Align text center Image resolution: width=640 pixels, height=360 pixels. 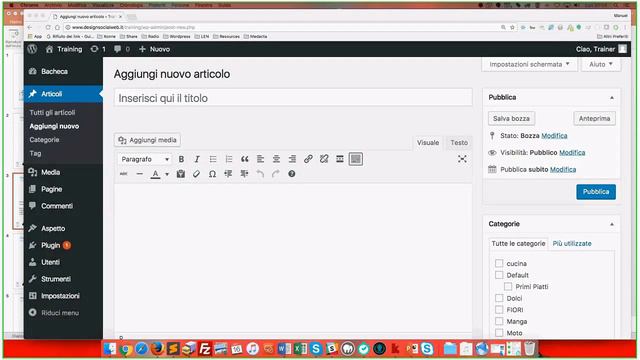tap(276, 159)
